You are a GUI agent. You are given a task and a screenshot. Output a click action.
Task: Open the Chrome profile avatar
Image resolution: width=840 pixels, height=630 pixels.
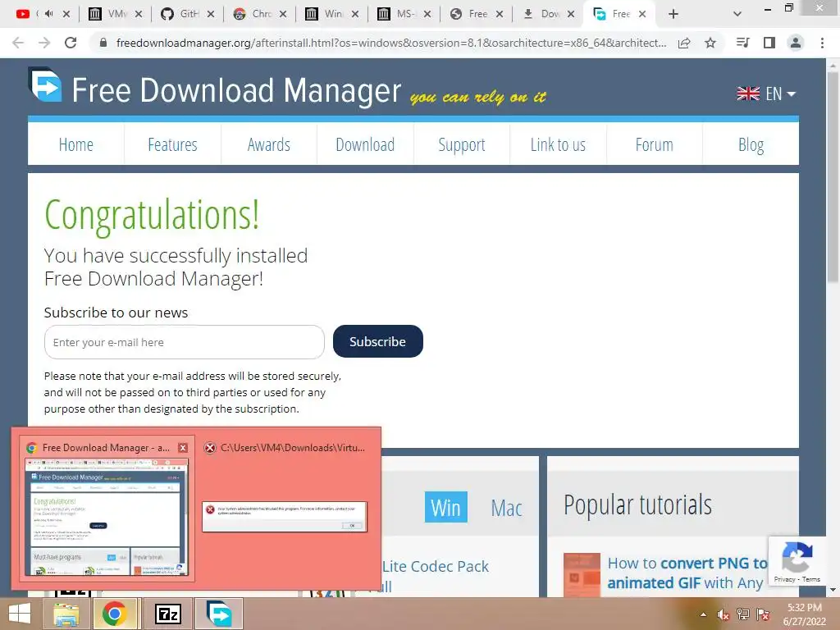796,43
